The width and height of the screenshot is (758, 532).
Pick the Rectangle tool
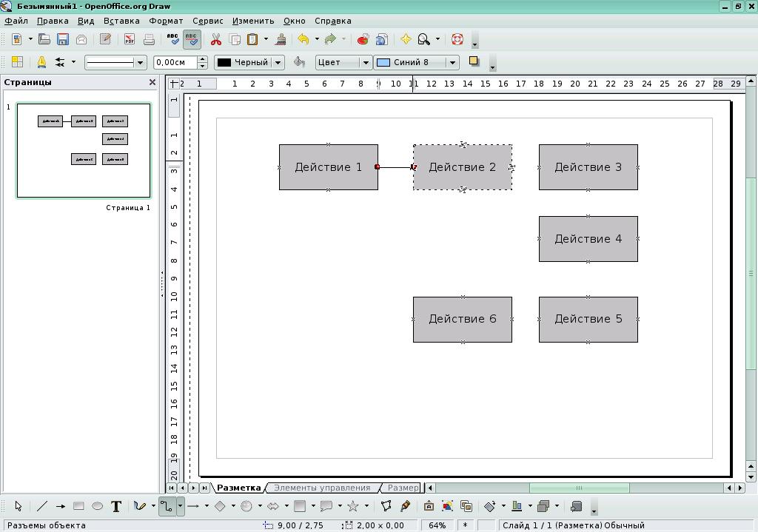[x=78, y=506]
